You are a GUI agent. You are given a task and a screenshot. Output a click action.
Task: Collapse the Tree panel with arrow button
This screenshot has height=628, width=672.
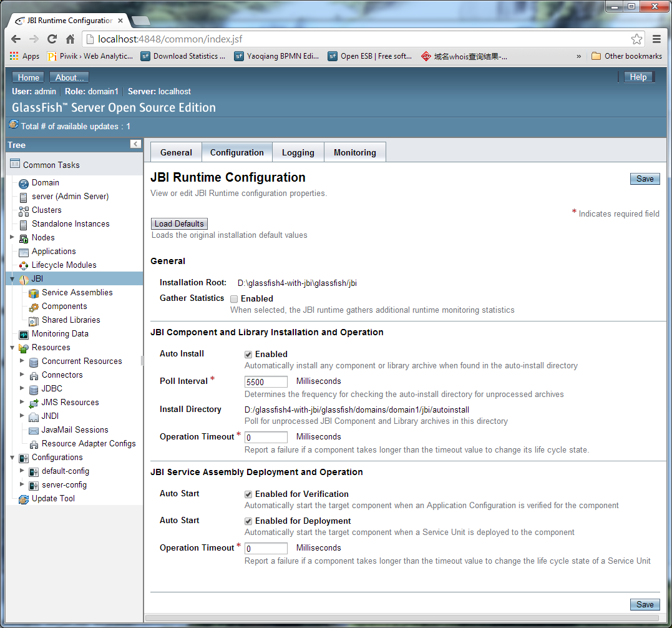pos(135,144)
